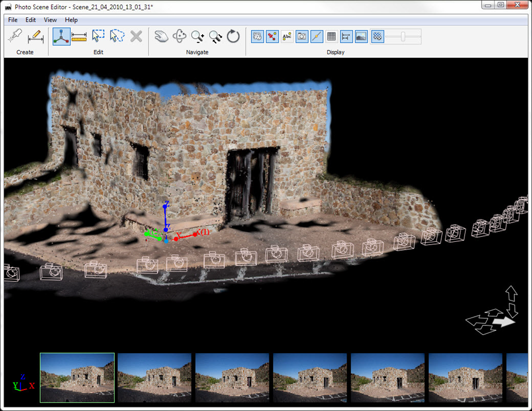
Task: Select the reference point creation tool
Action: click(x=15, y=36)
